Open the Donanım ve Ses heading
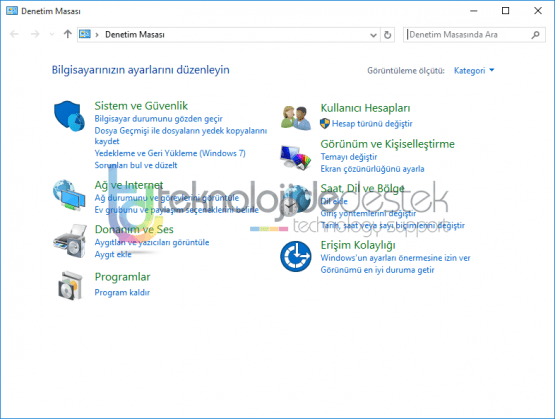555x419 pixels. [x=134, y=229]
